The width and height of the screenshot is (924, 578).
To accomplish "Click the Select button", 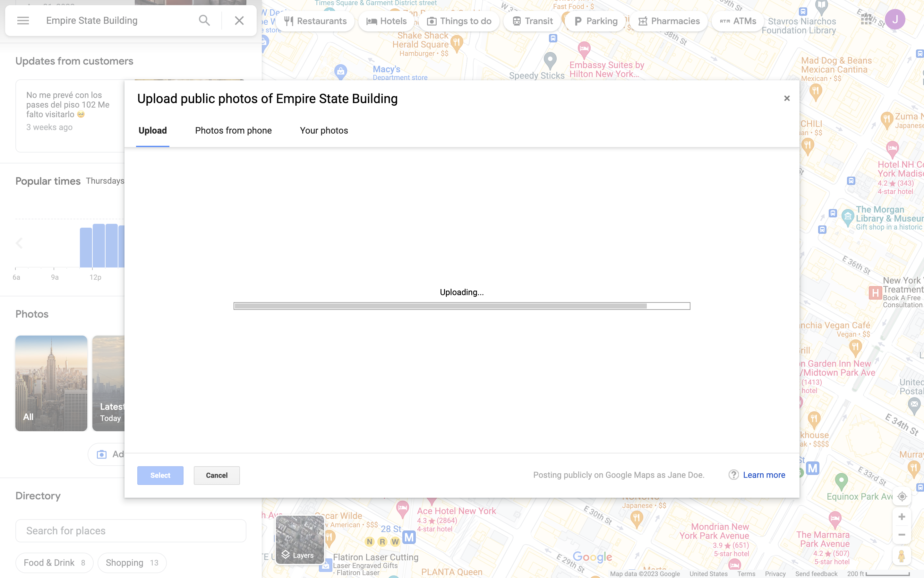I will pos(160,475).
